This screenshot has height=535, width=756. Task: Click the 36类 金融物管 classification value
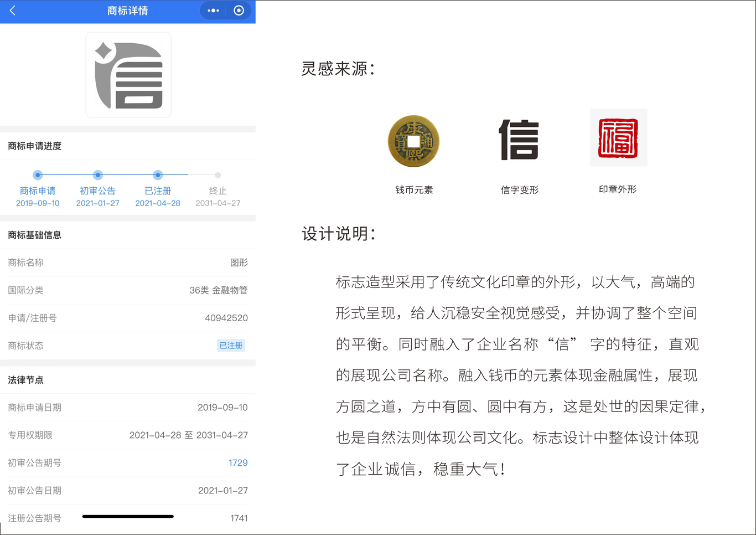pyautogui.click(x=219, y=290)
